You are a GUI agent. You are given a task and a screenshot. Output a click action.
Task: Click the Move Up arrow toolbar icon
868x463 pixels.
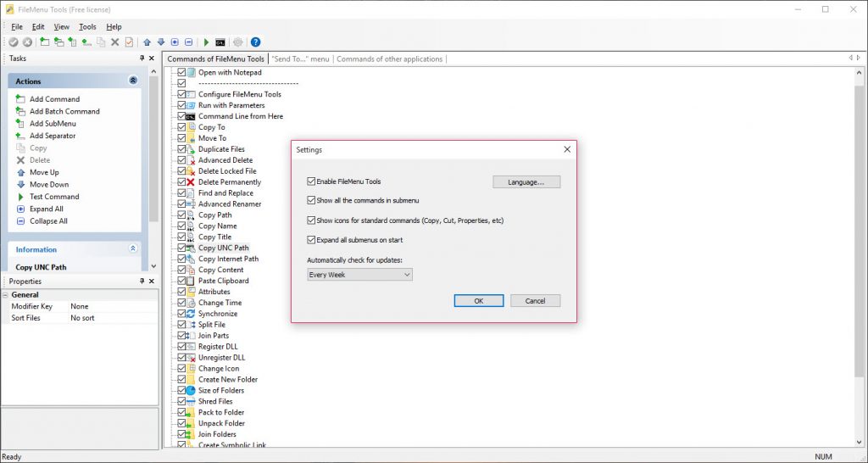[147, 42]
